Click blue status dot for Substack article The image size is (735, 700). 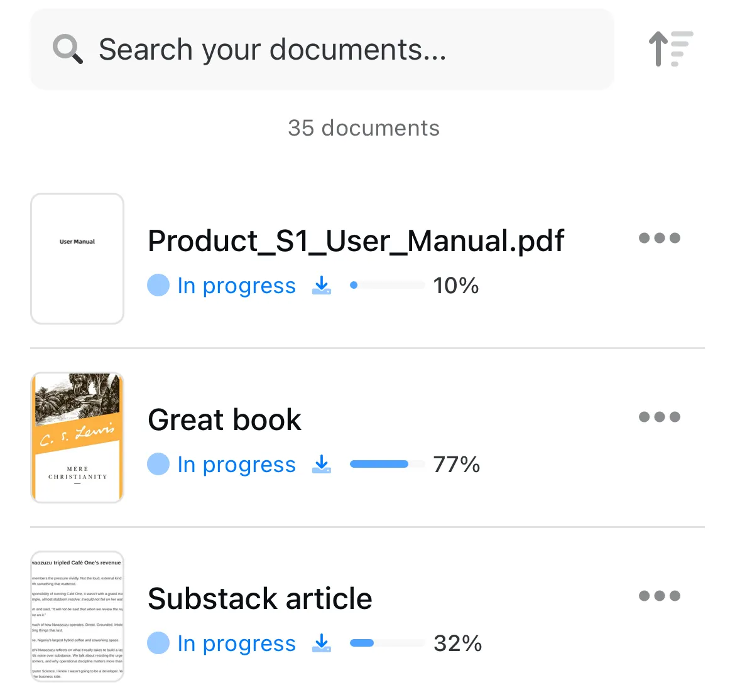tap(158, 643)
